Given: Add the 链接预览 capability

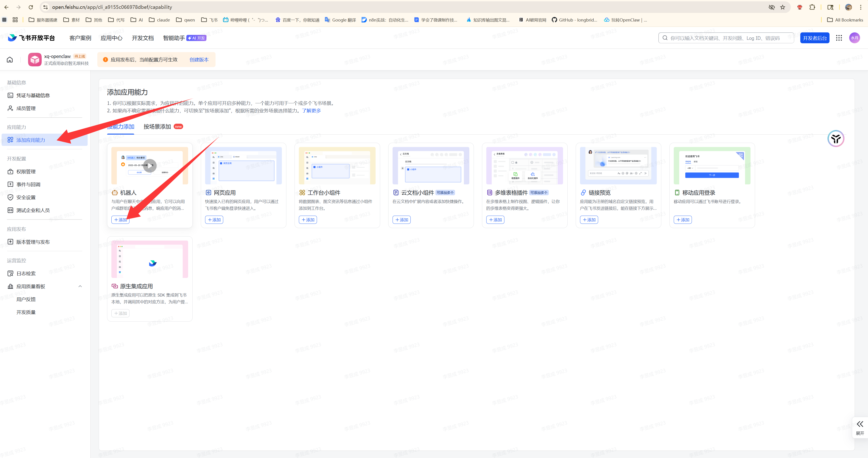Looking at the screenshot, I should click(589, 220).
